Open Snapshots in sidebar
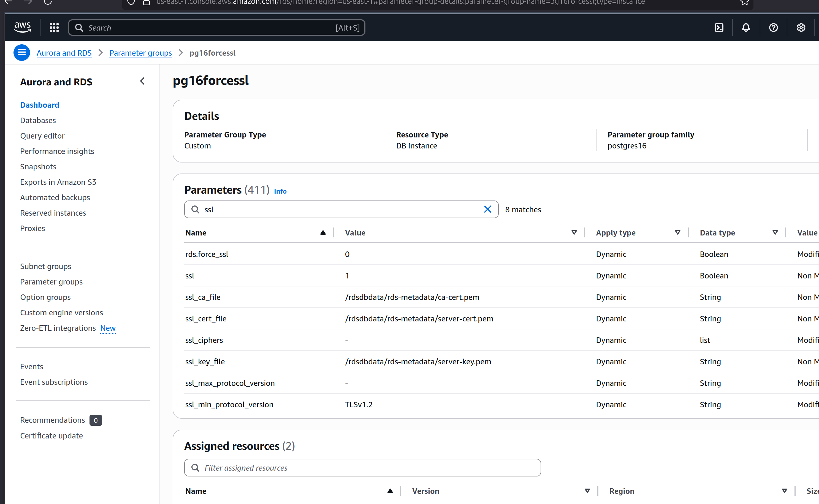819x504 pixels. pos(38,166)
